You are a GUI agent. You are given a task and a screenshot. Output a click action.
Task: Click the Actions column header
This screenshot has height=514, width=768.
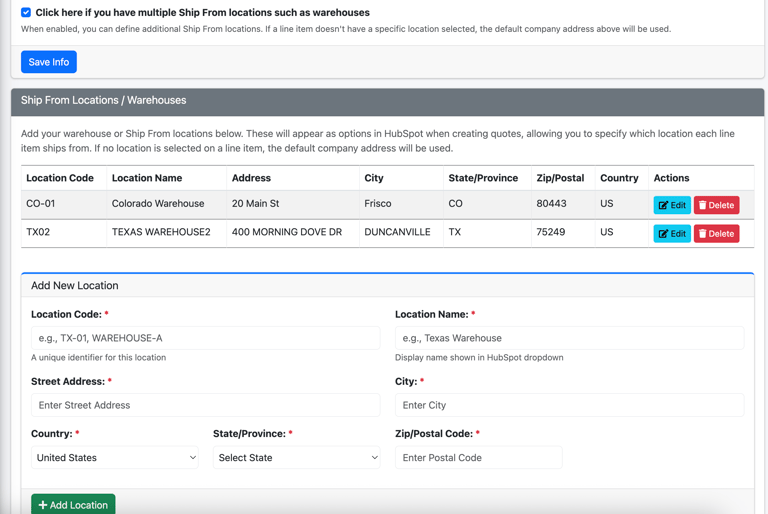pos(671,178)
